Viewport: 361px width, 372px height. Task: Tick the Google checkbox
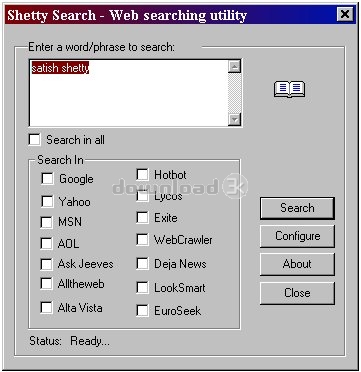(47, 179)
